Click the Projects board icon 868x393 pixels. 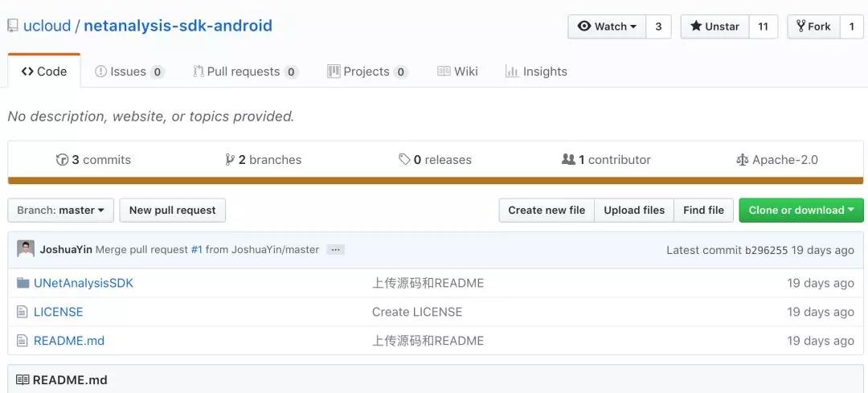point(334,72)
